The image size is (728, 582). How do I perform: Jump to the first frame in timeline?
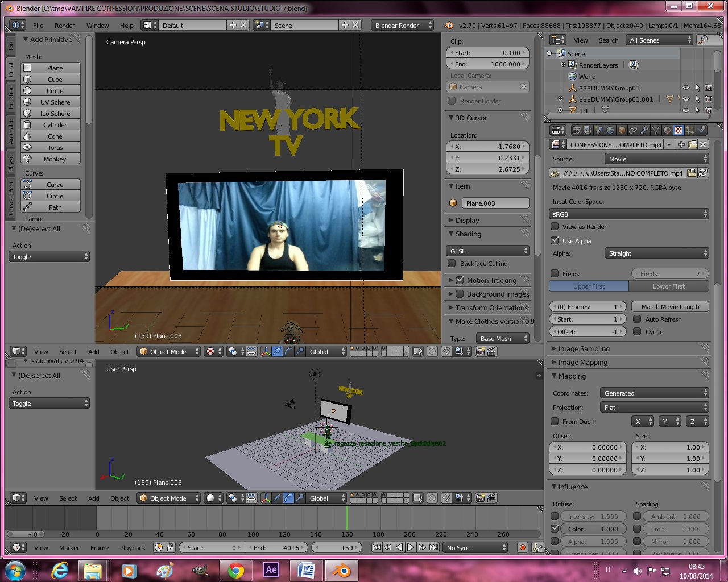pos(377,547)
